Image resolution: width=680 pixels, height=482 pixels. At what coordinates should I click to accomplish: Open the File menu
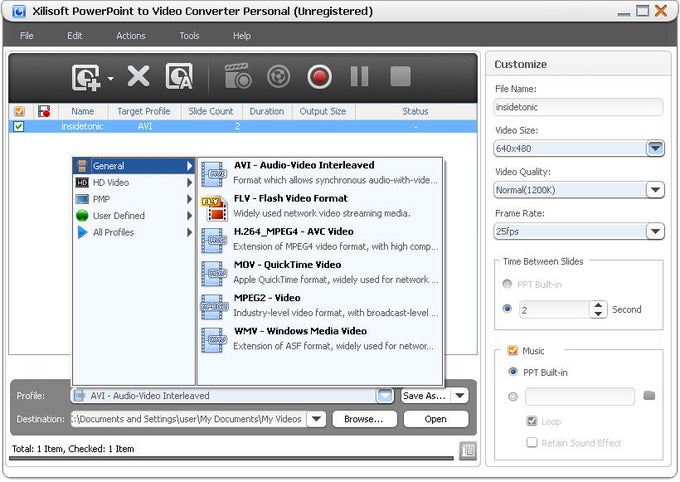26,36
